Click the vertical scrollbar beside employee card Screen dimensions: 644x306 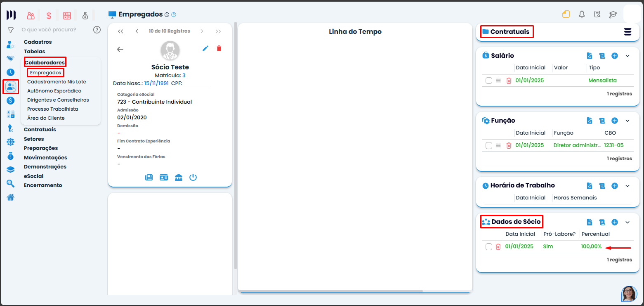235,146
